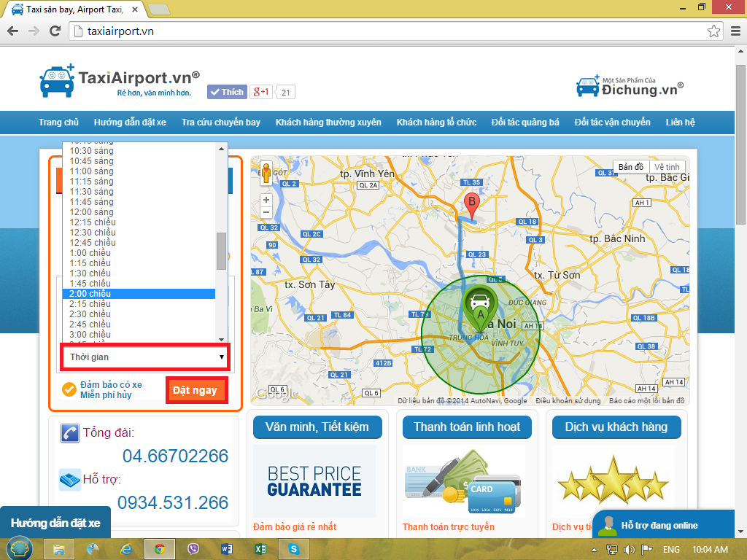This screenshot has height=560, width=747.
Task: Open Hướng dẫn đặt xe menu item
Action: (130, 122)
